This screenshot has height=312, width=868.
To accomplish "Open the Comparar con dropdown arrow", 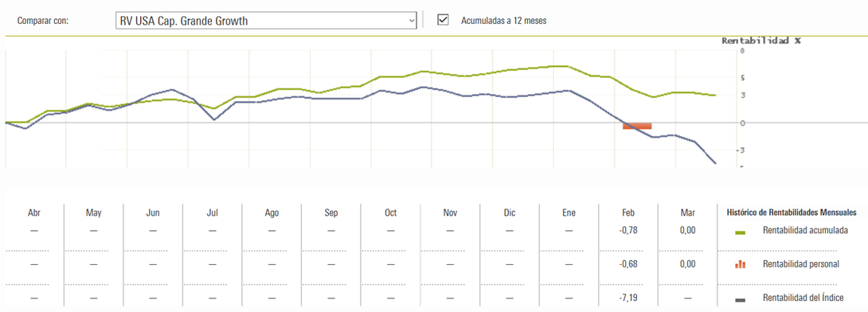I will click(411, 21).
